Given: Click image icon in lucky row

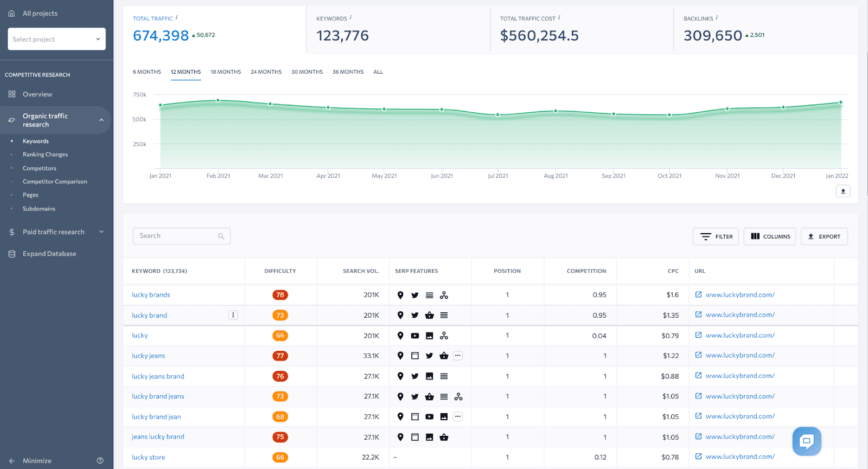Looking at the screenshot, I should (x=430, y=336).
